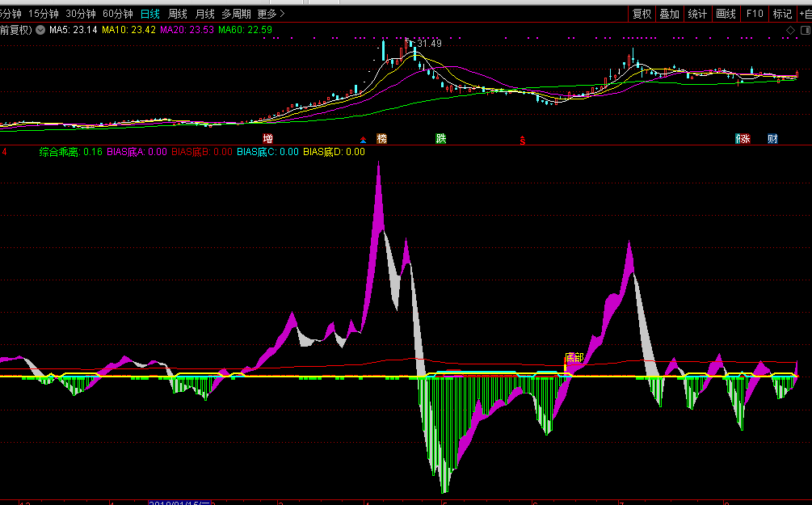
Task: Click the highlighted date label on time axis
Action: point(179,503)
